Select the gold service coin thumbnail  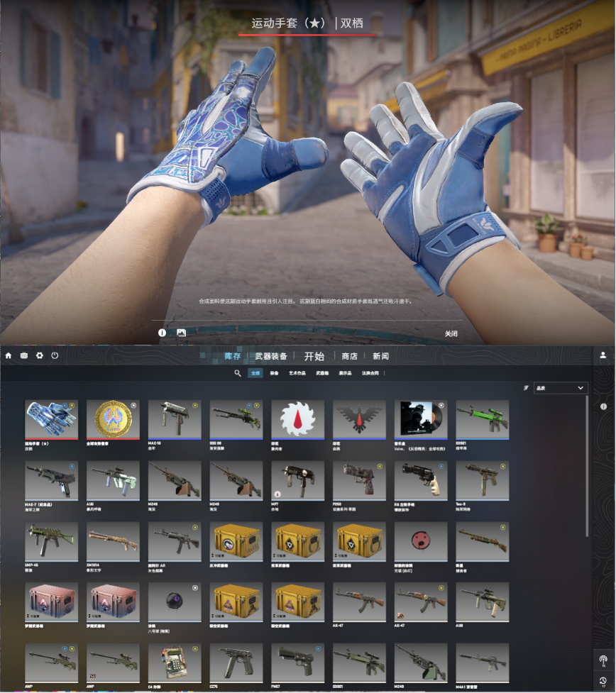(x=114, y=419)
